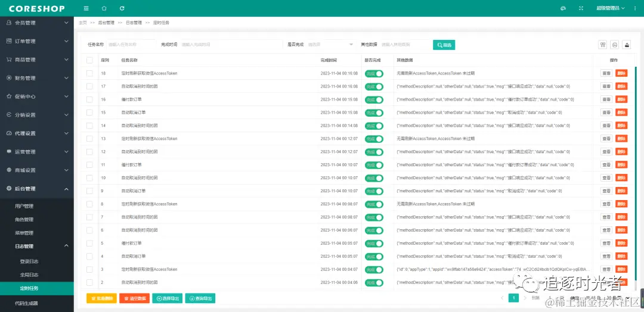644x312 pixels.
Task: Expand 订单管理 using its chevron
Action: [67, 41]
